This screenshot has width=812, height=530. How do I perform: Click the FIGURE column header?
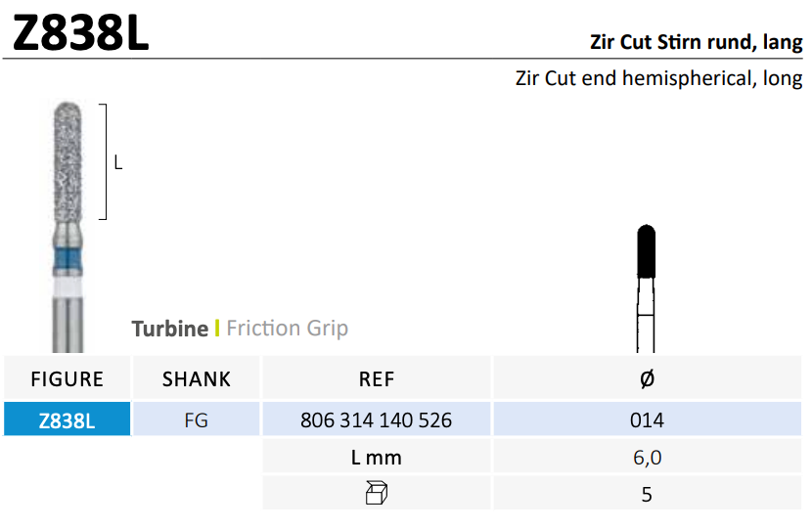(68, 378)
